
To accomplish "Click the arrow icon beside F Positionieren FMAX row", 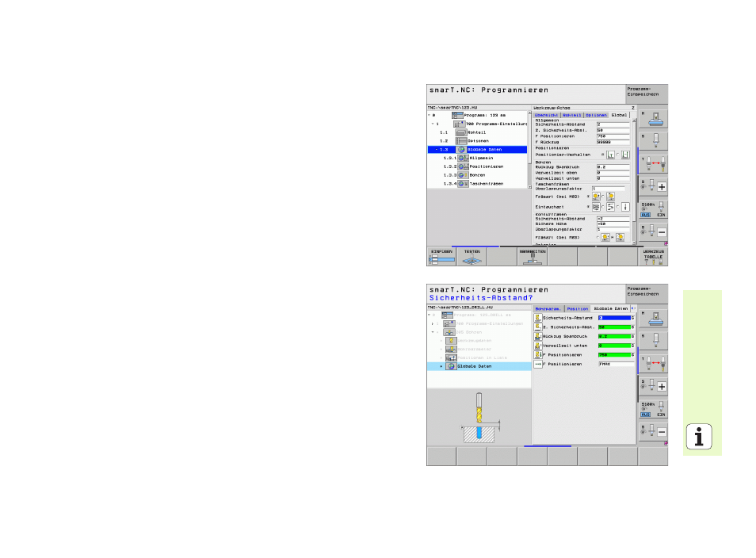I will coord(538,364).
